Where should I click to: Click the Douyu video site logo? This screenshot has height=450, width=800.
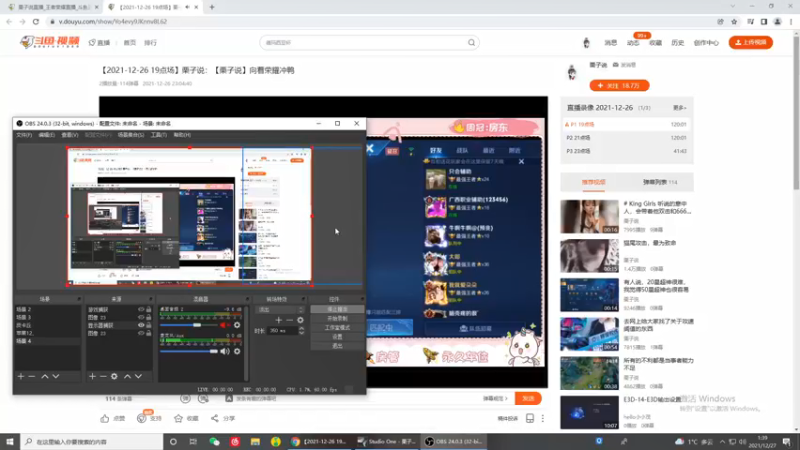50,42
